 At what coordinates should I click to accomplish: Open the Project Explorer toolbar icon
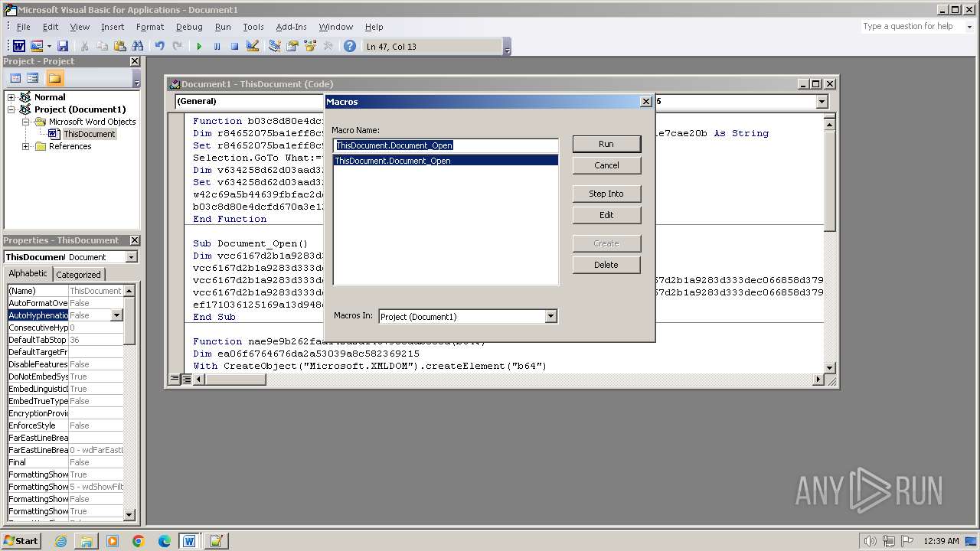click(274, 47)
